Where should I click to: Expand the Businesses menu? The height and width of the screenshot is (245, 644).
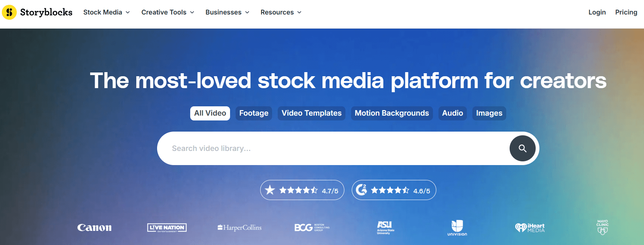click(x=227, y=12)
